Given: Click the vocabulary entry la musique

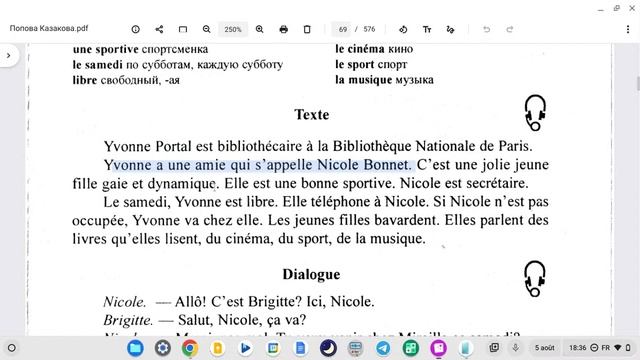Looking at the screenshot, I should [x=384, y=80].
